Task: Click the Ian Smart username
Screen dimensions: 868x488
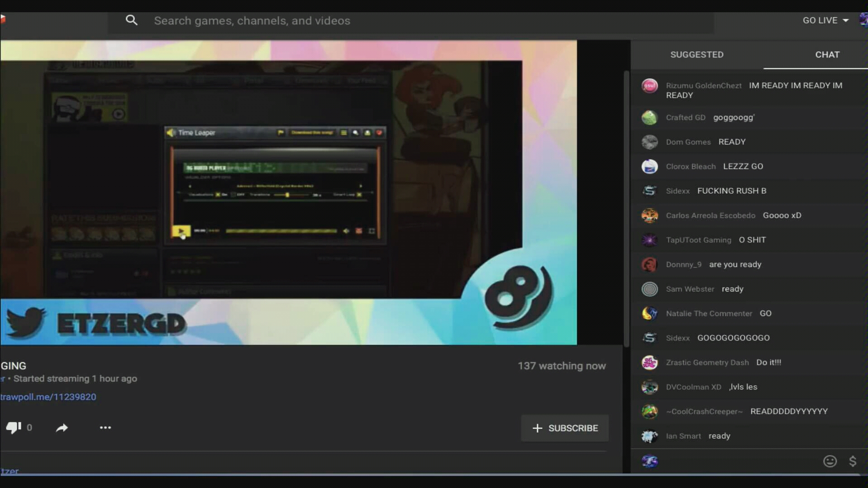Action: tap(683, 436)
